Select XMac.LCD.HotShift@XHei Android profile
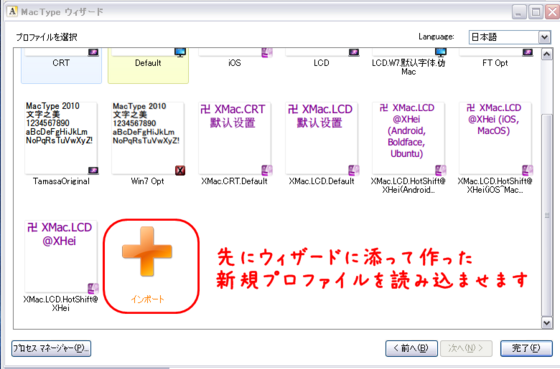Viewport: 560px width, 369px height. (x=408, y=138)
